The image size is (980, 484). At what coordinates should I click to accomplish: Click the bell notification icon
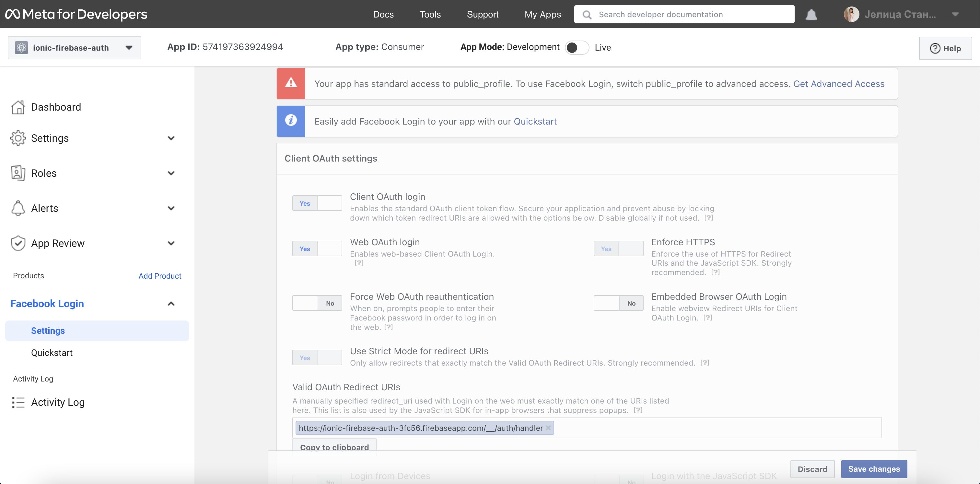812,14
